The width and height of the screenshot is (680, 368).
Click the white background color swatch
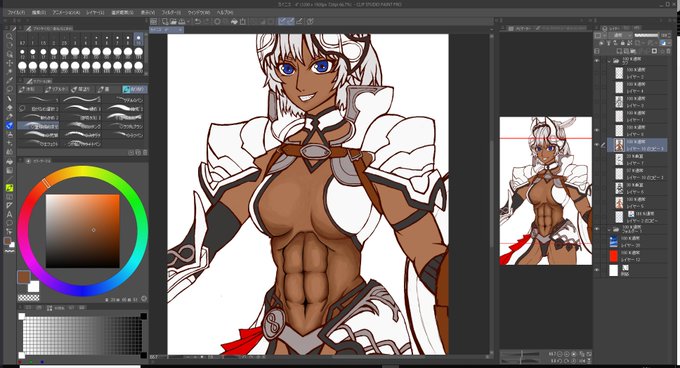coord(34,287)
